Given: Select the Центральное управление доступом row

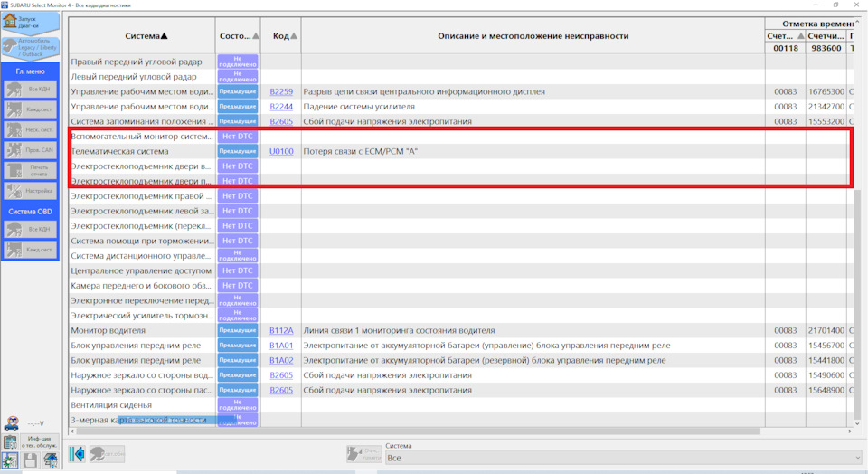Looking at the screenshot, I should pyautogui.click(x=460, y=270).
